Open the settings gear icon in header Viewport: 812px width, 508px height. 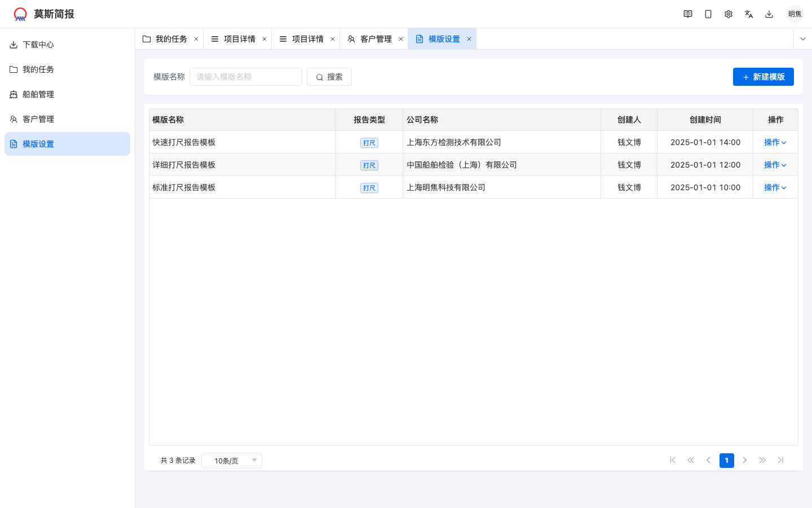(729, 14)
